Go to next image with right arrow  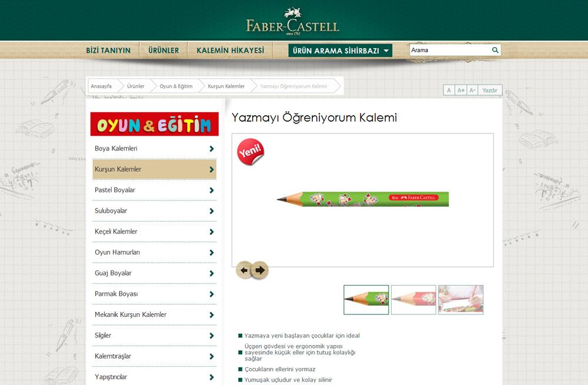[x=260, y=270]
